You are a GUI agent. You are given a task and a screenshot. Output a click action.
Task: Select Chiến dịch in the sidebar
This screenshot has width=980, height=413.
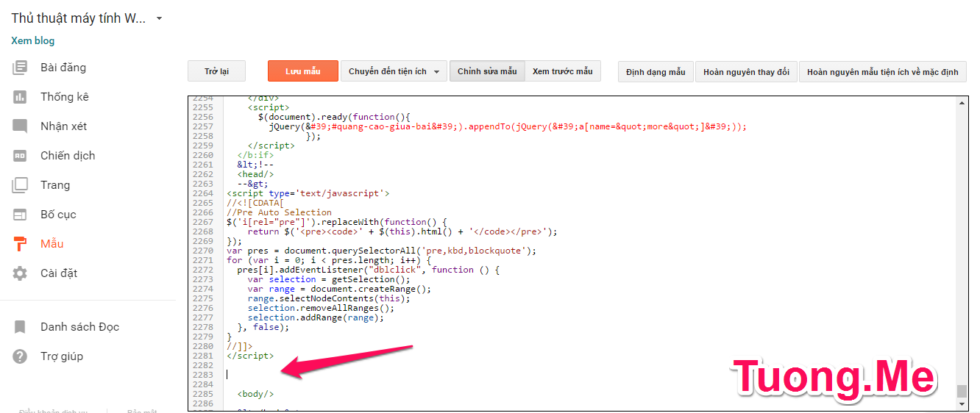68,156
